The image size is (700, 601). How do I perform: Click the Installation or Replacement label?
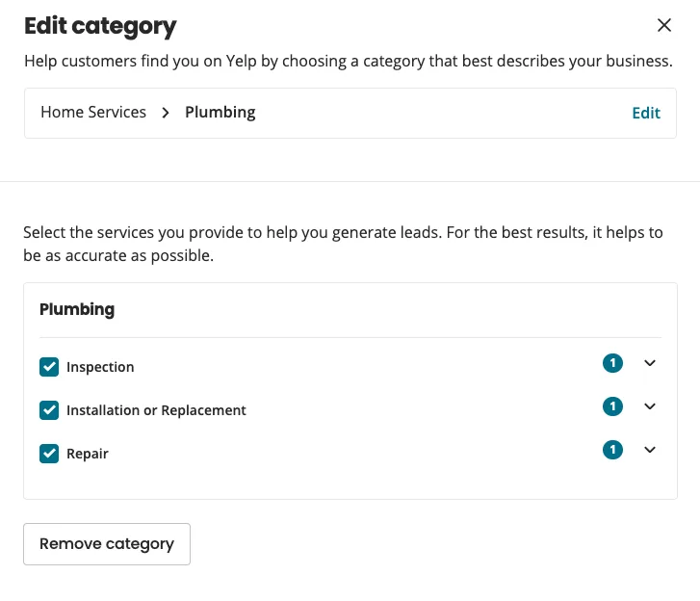click(156, 410)
